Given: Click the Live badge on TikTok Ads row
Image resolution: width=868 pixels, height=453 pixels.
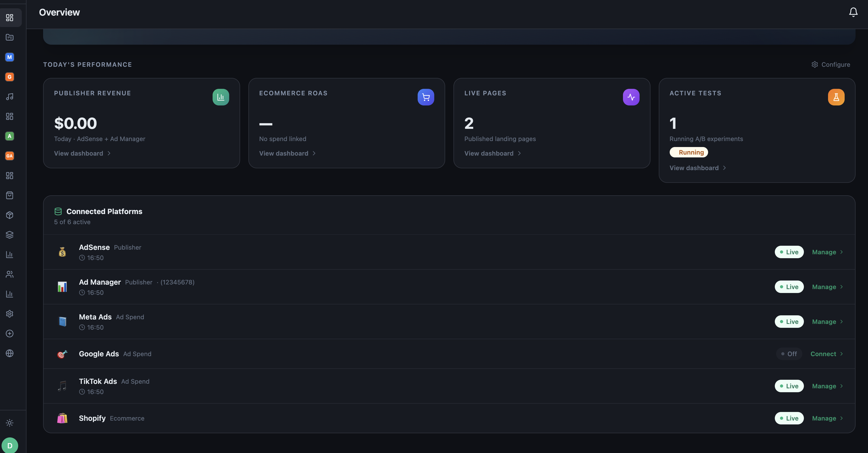Looking at the screenshot, I should [789, 386].
